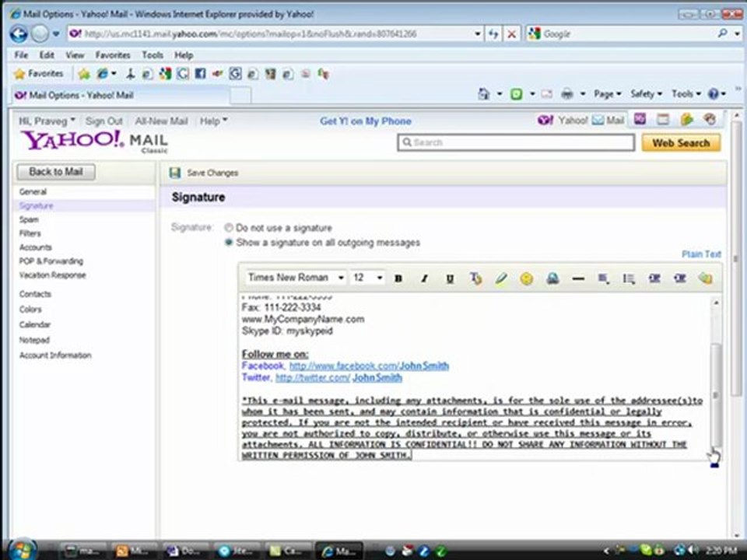747x560 pixels.
Task: Insert a horizontal line
Action: coord(578,278)
